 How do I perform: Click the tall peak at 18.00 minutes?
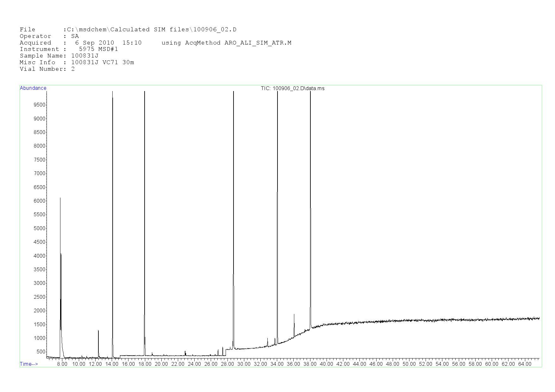coord(145,92)
